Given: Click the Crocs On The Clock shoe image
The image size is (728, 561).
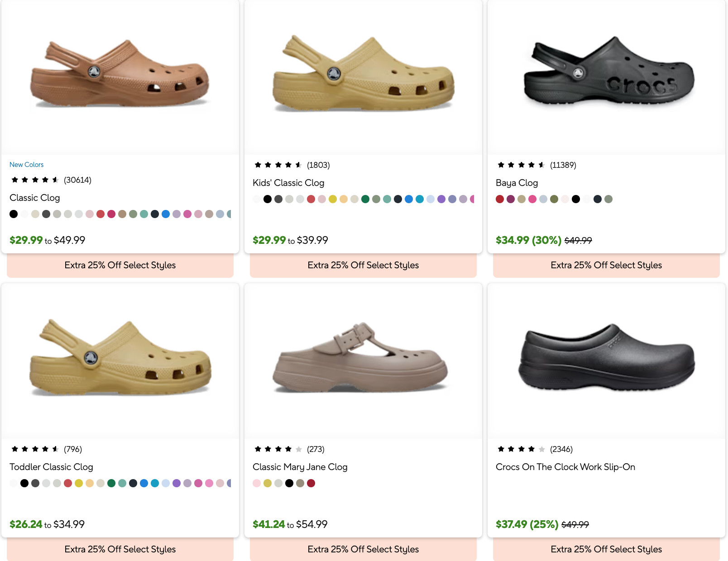Looking at the screenshot, I should (606, 357).
